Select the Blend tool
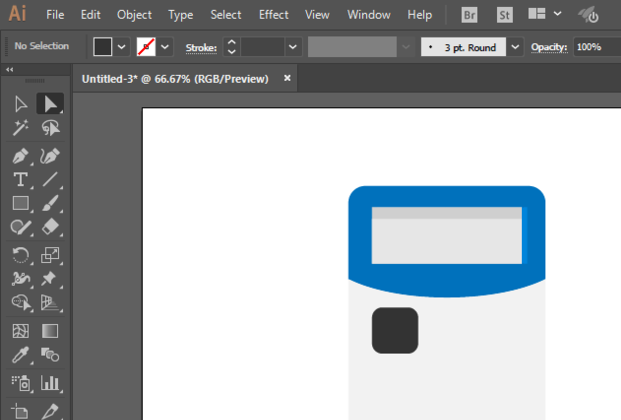 (x=50, y=355)
